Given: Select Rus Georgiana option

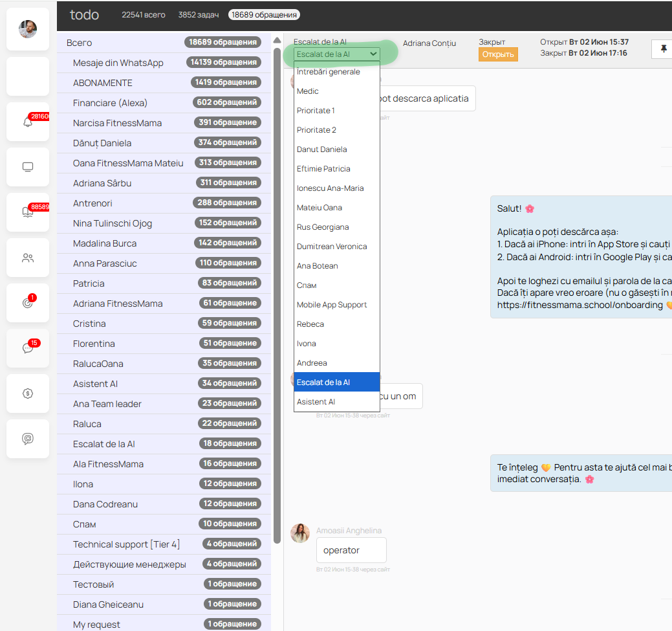Looking at the screenshot, I should click(337, 227).
